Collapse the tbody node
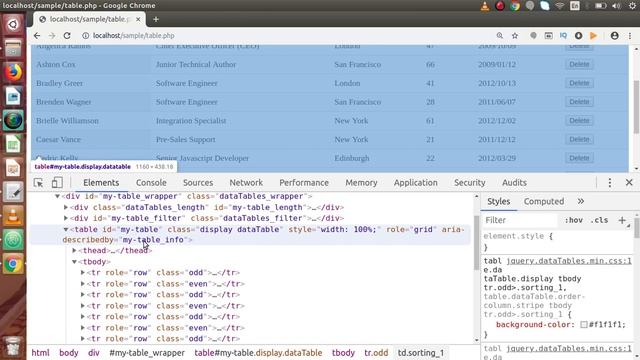The height and width of the screenshot is (360, 640). 74,262
